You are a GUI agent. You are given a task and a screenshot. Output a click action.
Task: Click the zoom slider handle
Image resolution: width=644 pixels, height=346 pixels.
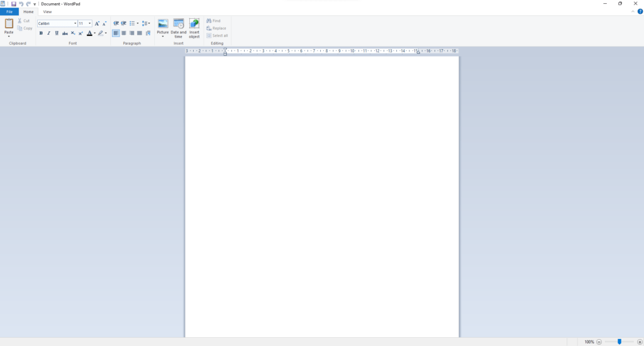click(x=619, y=342)
